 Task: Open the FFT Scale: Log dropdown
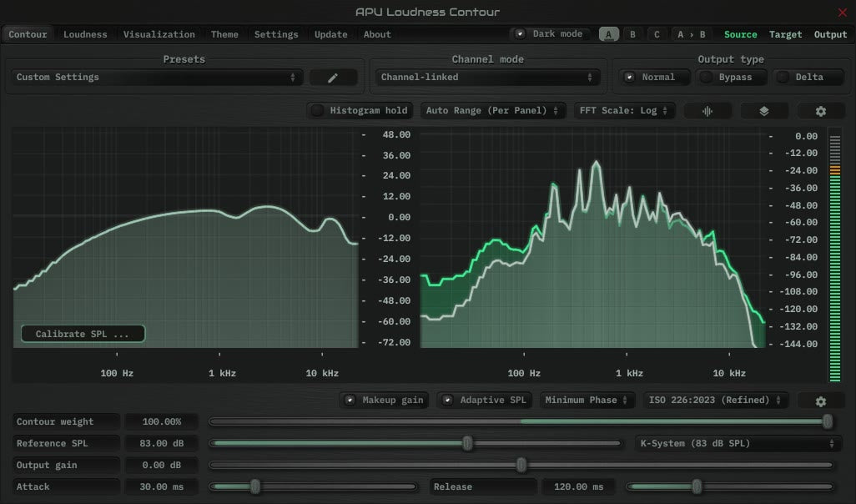(625, 110)
